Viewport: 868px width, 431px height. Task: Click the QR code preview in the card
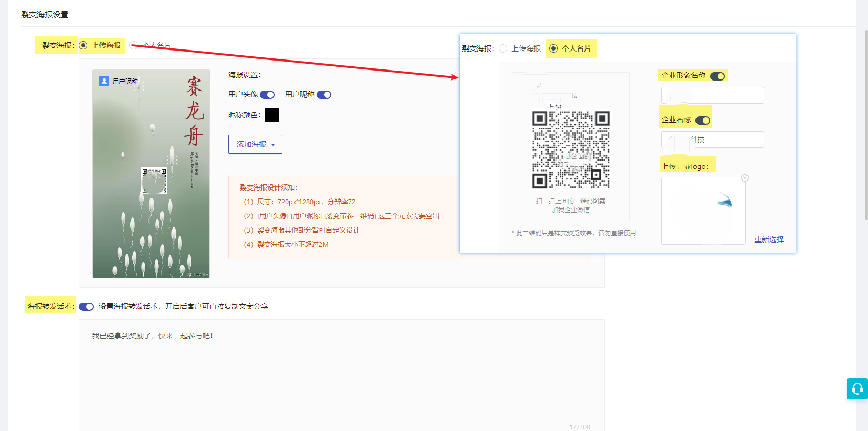pos(571,149)
